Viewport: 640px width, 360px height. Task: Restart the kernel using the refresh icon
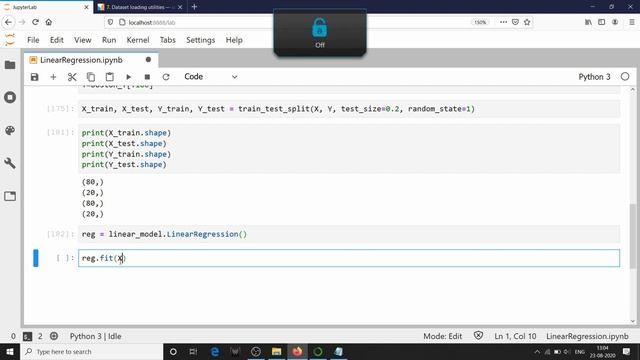coord(166,77)
